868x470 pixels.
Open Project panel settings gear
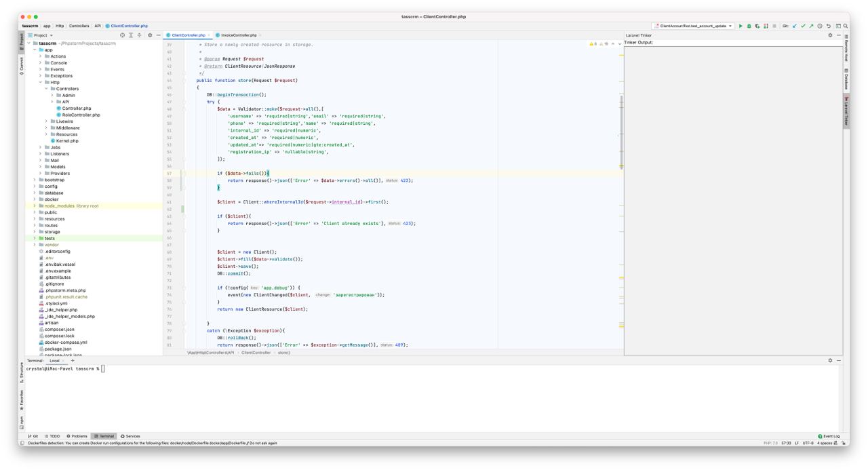pos(150,35)
